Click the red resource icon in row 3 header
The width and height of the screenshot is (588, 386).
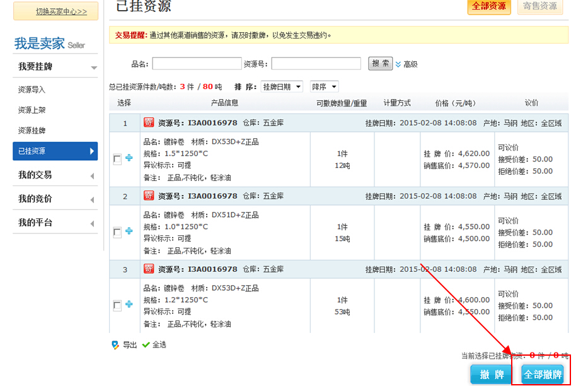[149, 269]
